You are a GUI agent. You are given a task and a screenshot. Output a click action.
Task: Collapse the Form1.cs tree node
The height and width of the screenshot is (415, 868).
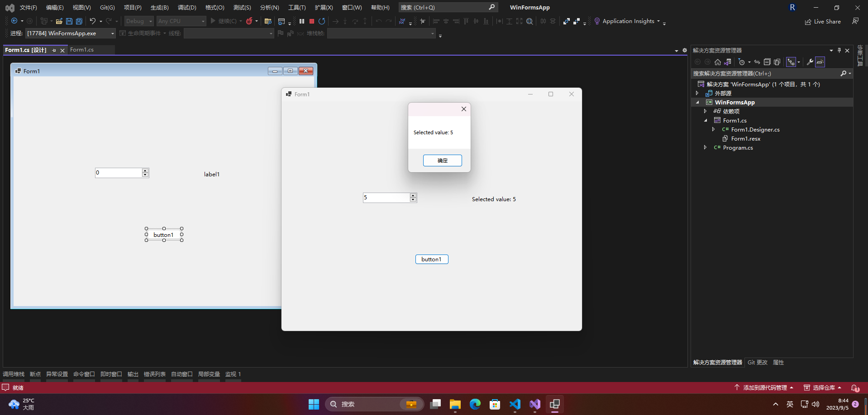tap(705, 121)
